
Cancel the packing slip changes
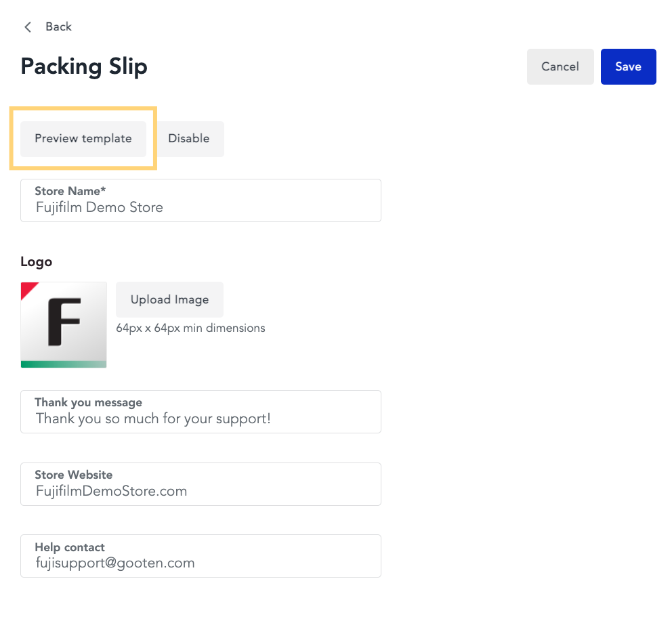560,66
